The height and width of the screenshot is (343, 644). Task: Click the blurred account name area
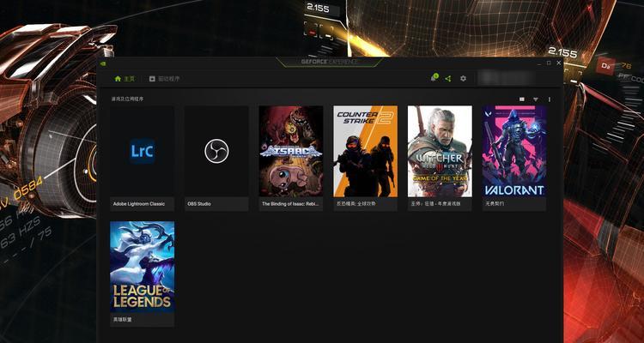[x=507, y=78]
